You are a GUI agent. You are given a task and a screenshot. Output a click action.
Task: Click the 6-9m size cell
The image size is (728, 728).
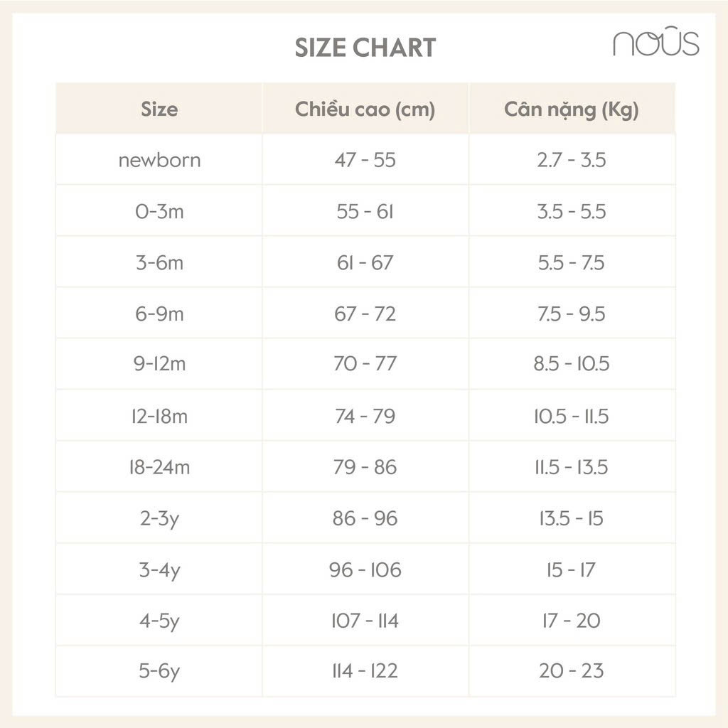(x=159, y=314)
